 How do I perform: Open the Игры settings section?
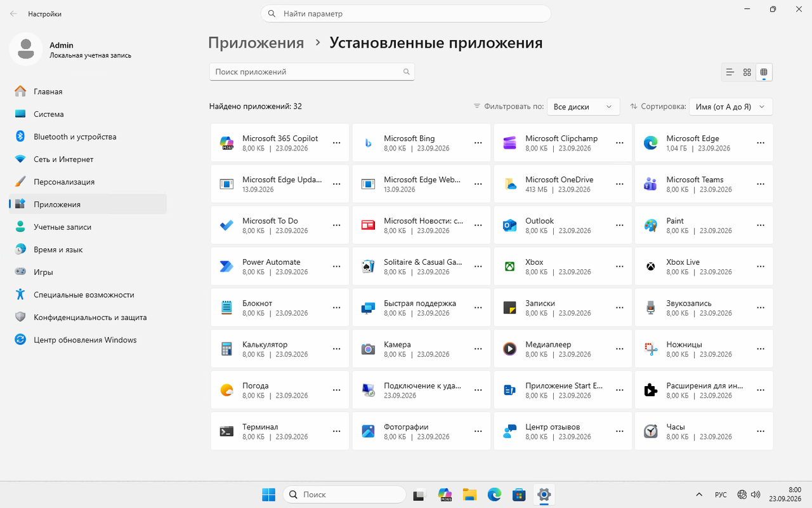point(88,272)
